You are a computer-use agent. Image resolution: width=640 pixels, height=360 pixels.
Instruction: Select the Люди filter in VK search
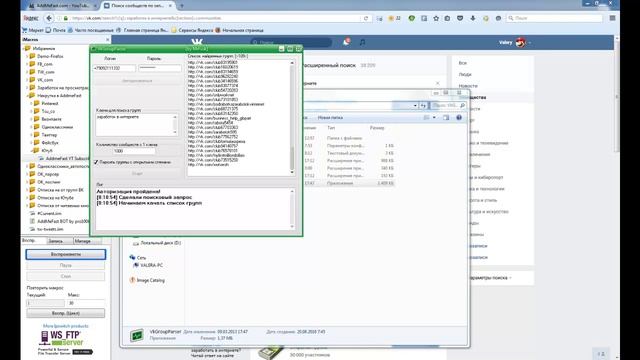pos(465,74)
